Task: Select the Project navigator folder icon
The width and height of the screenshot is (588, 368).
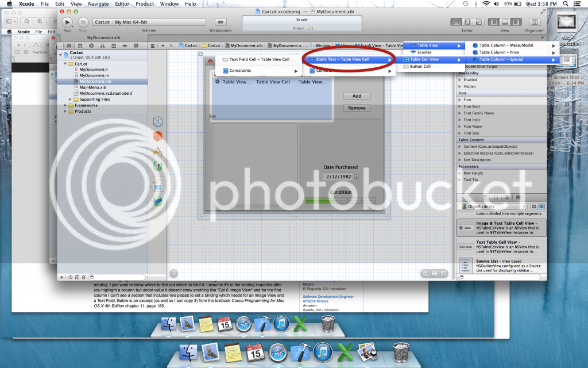Action: (x=69, y=46)
